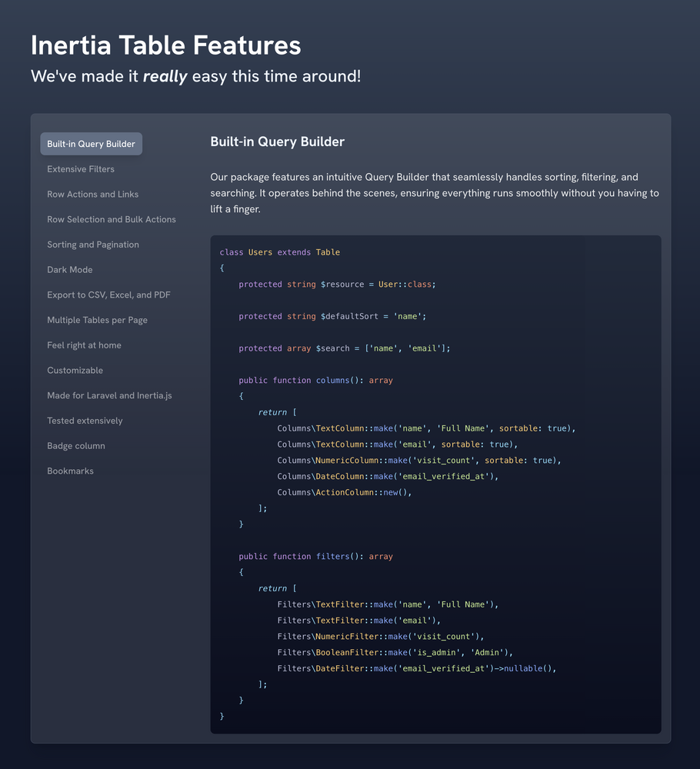This screenshot has width=700, height=769.
Task: Open Export to CSV, Excel, and PDF
Action: pos(109,295)
